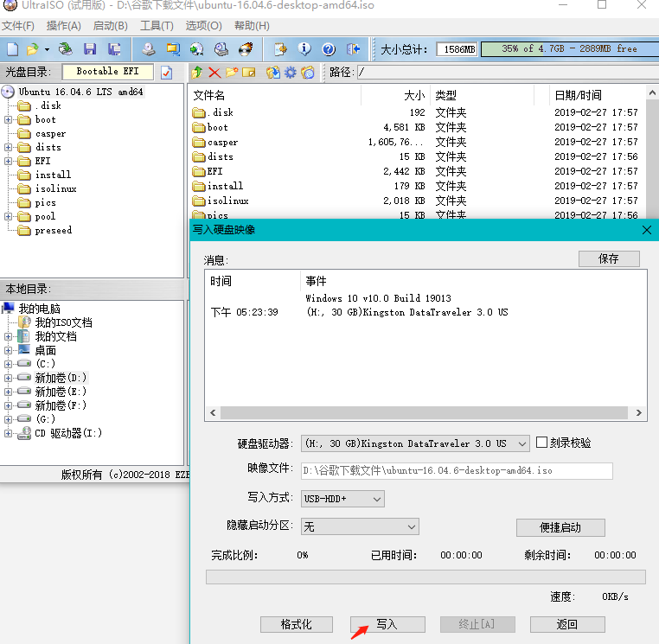Click the Save As toolbar icon

114,49
